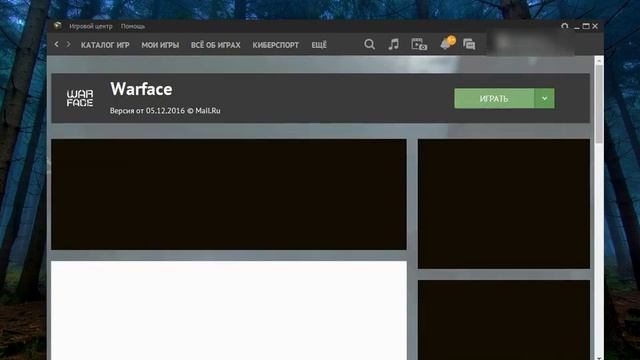Click the headset icon in title bar

(x=564, y=26)
